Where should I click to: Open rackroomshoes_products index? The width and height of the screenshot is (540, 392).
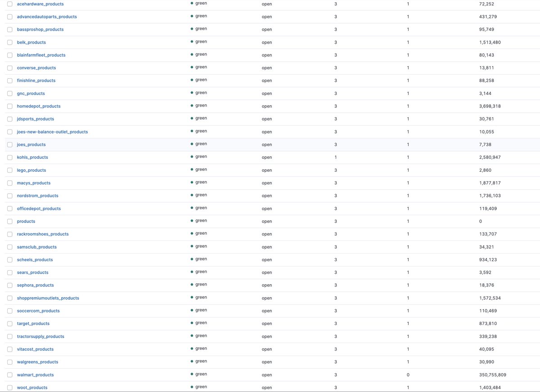(43, 234)
